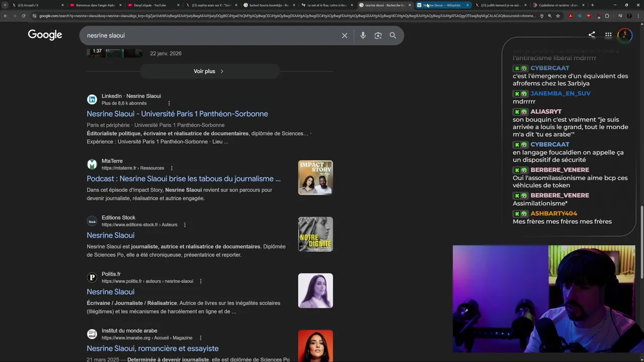Submit search with the magnifier icon
Screen dimensions: 644x362
click(393, 36)
